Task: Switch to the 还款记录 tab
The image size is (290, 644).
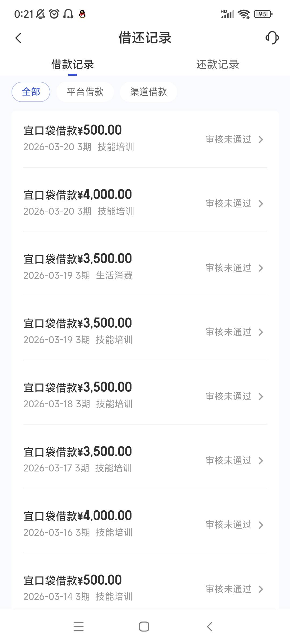Action: pos(218,65)
